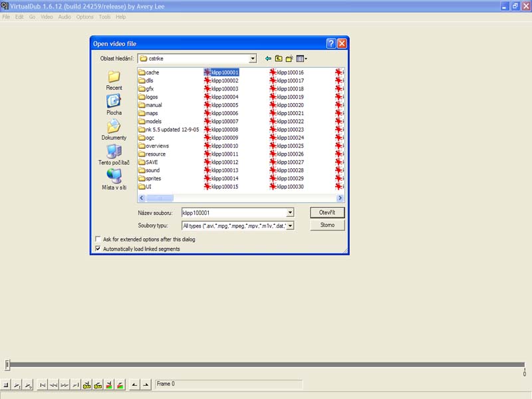
Task: Click file list scroll right arrow
Action: tap(340, 198)
